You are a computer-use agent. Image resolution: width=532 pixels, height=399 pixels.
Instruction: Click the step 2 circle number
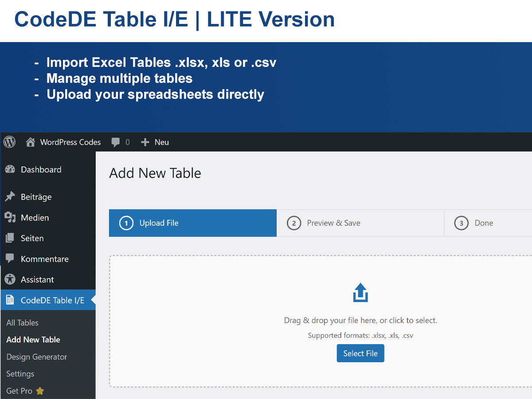[x=294, y=223]
